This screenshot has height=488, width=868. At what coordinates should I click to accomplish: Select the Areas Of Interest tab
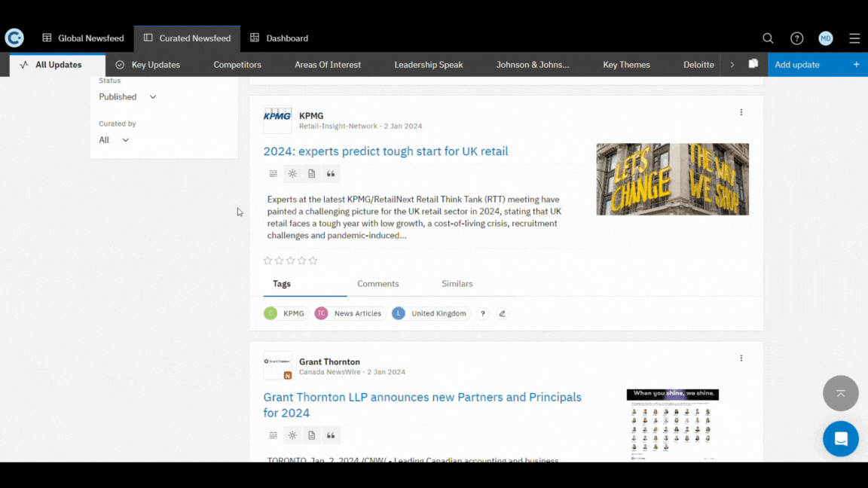[x=328, y=65]
